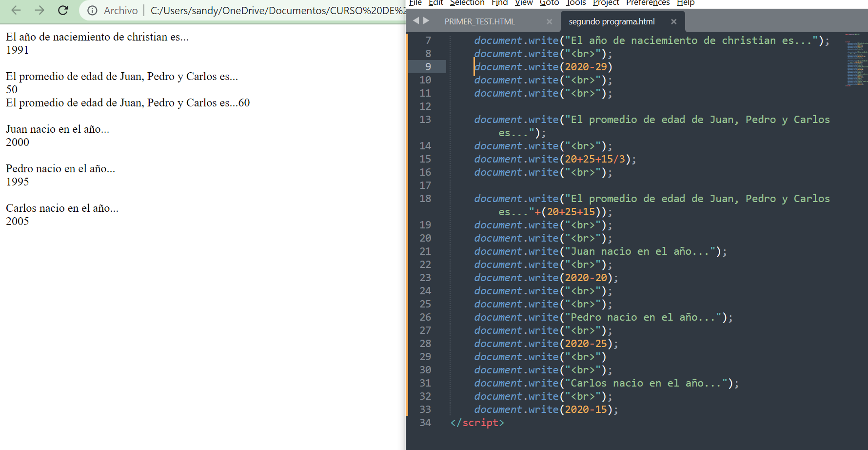Click the site information icon beside Archivo
Image resolution: width=868 pixels, height=450 pixels.
coord(92,10)
